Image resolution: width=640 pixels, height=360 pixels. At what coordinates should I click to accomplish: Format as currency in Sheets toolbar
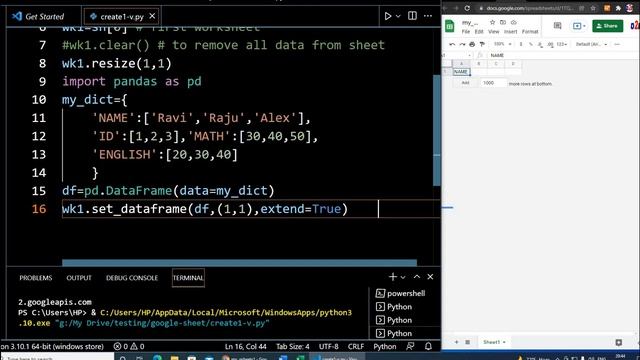(521, 44)
